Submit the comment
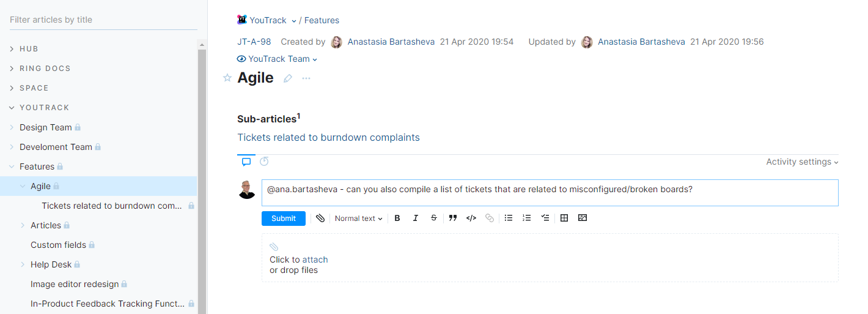The image size is (868, 314). [284, 219]
